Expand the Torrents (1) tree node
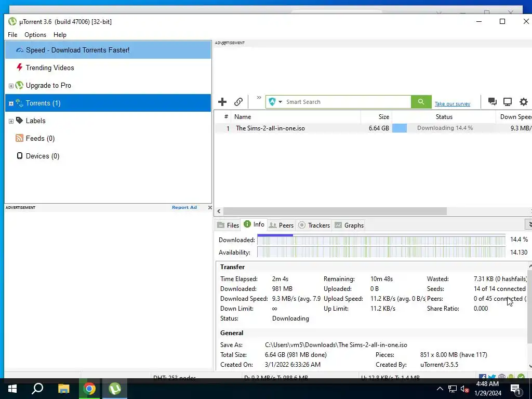Image resolution: width=532 pixels, height=399 pixels. pyautogui.click(x=11, y=103)
